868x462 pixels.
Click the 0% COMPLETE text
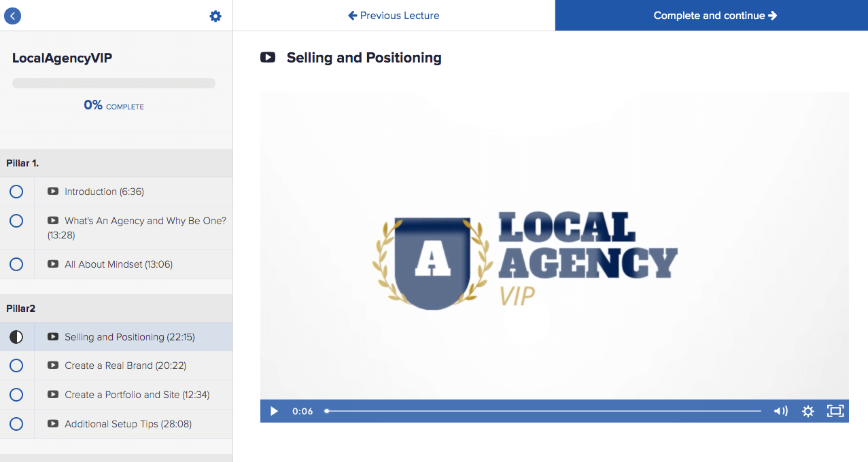114,105
